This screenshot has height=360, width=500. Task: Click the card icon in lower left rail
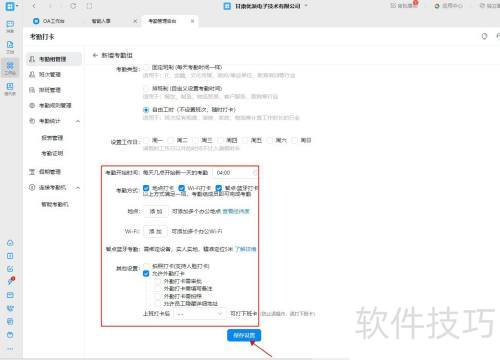click(10, 295)
